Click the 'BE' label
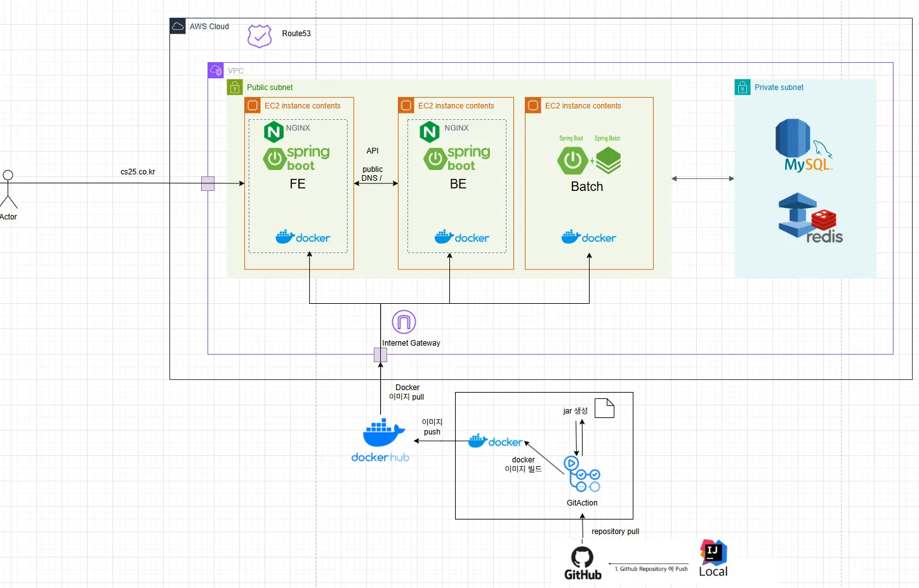The height and width of the screenshot is (588, 919). click(458, 184)
